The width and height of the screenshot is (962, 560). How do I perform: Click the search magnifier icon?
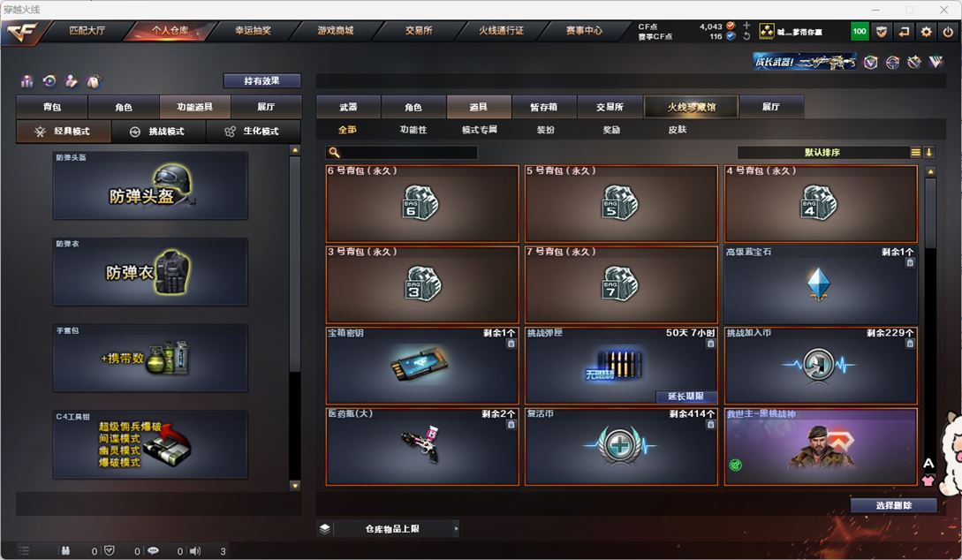pos(334,152)
